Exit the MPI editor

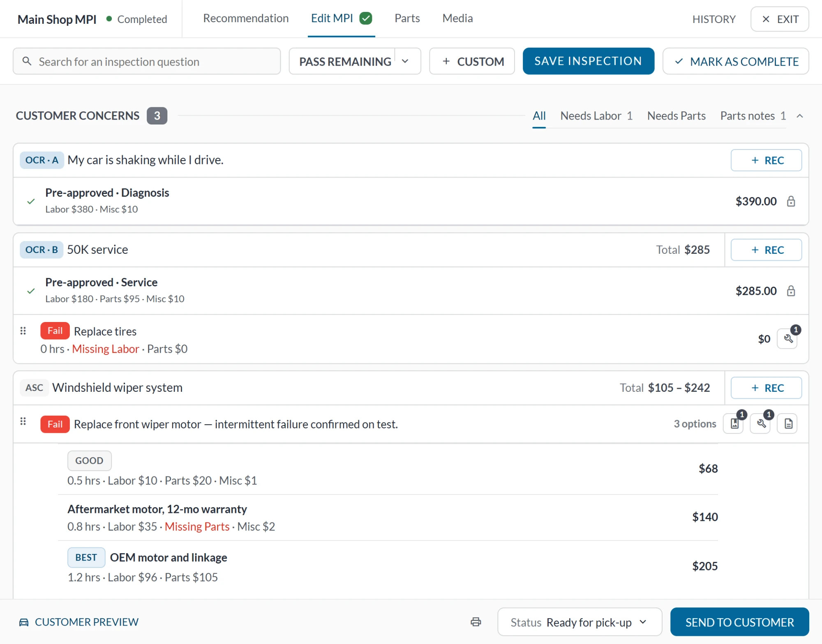tap(780, 19)
